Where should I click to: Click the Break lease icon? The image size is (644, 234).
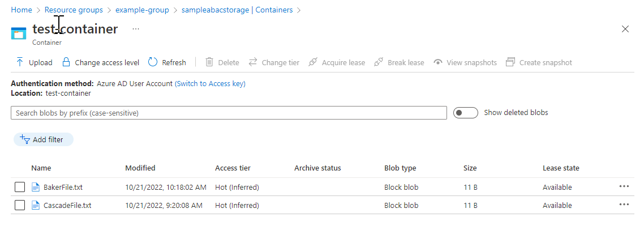click(x=379, y=62)
